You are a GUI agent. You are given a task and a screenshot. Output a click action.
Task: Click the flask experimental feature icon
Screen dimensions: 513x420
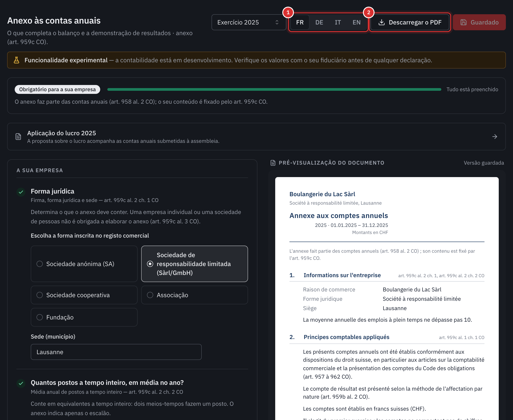(x=16, y=60)
